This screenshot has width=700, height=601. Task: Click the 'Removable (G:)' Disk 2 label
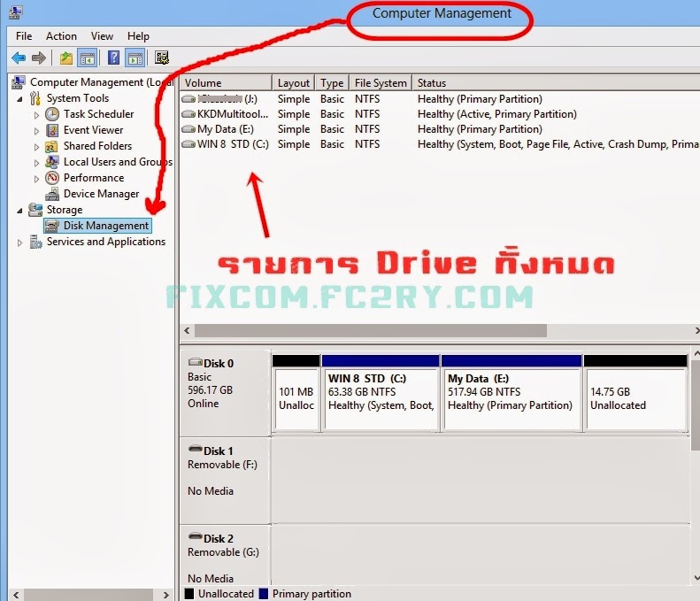pyautogui.click(x=223, y=552)
